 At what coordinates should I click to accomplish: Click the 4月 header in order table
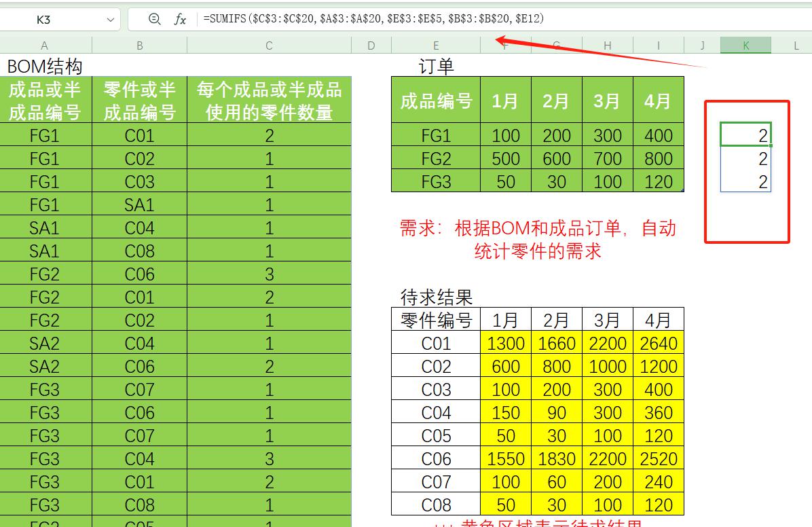[659, 100]
